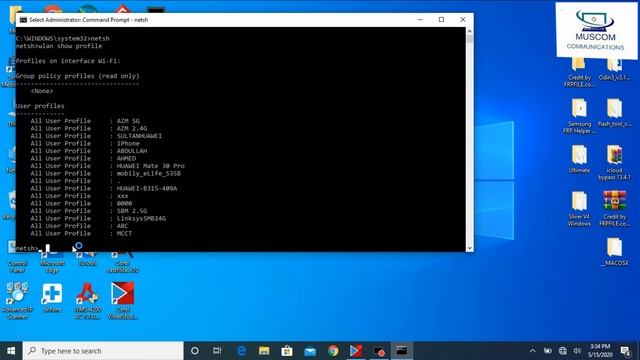Screen dimensions: 640x360
Task: Launch the Advanced IP Scanner shortcut
Action: point(18,300)
